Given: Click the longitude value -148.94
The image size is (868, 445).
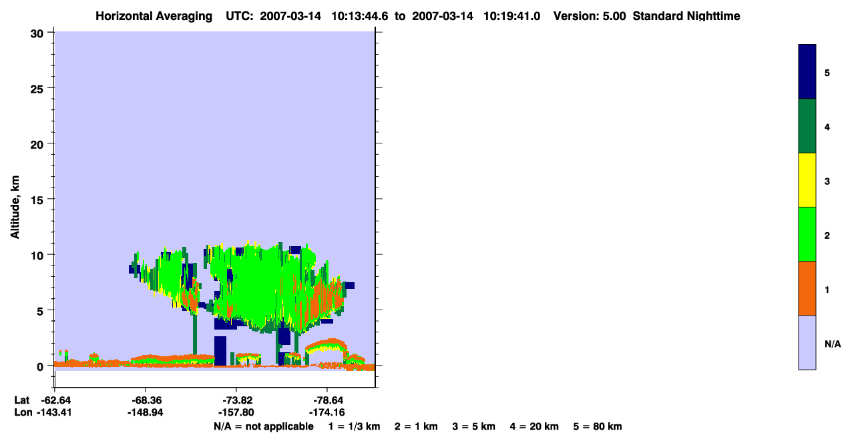Looking at the screenshot, I should point(146,413).
